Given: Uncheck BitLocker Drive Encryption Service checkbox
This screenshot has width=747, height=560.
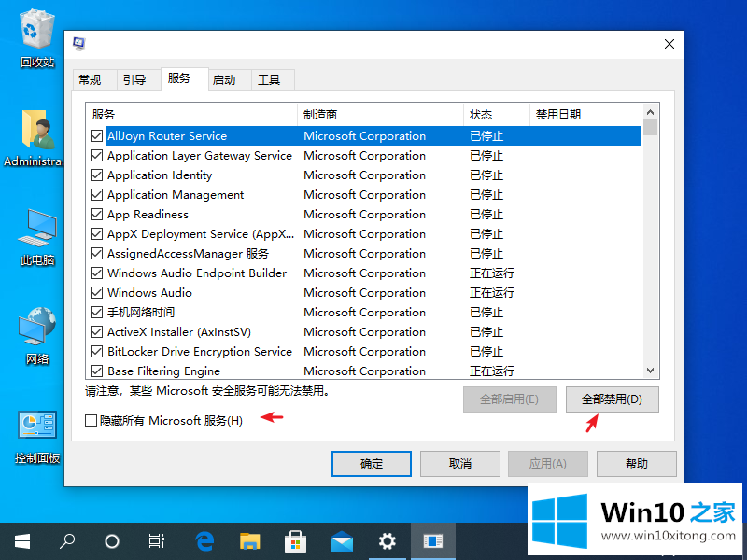Looking at the screenshot, I should pyautogui.click(x=97, y=352).
